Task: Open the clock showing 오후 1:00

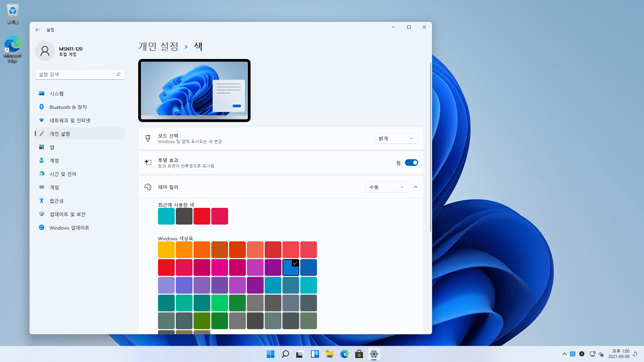Action: (x=619, y=354)
